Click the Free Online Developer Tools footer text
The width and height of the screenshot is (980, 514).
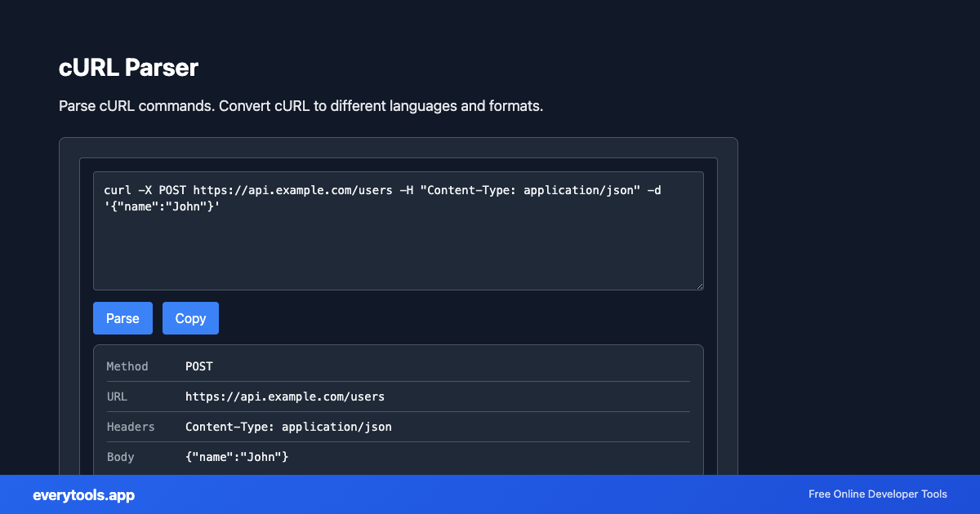(x=878, y=494)
